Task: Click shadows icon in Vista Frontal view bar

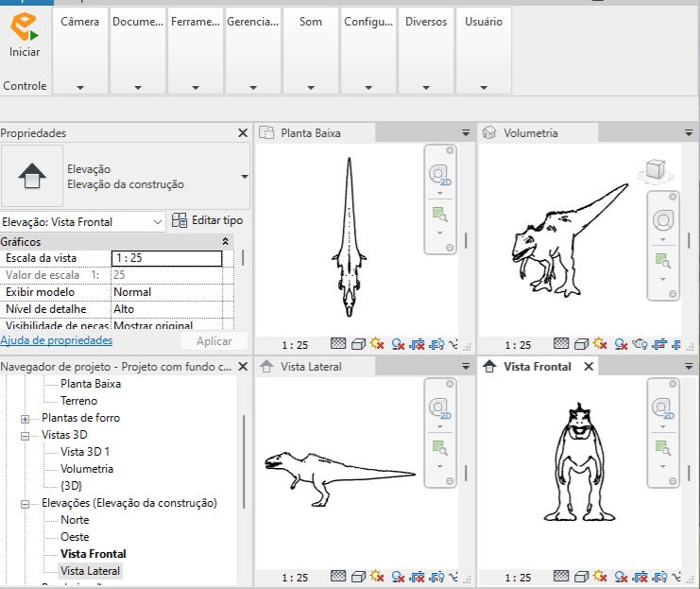Action: [621, 577]
